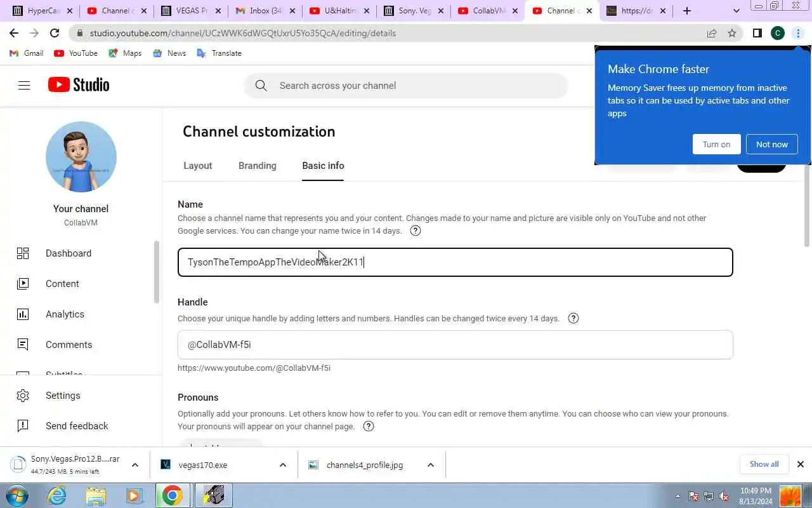Click the Handle input field

455,345
